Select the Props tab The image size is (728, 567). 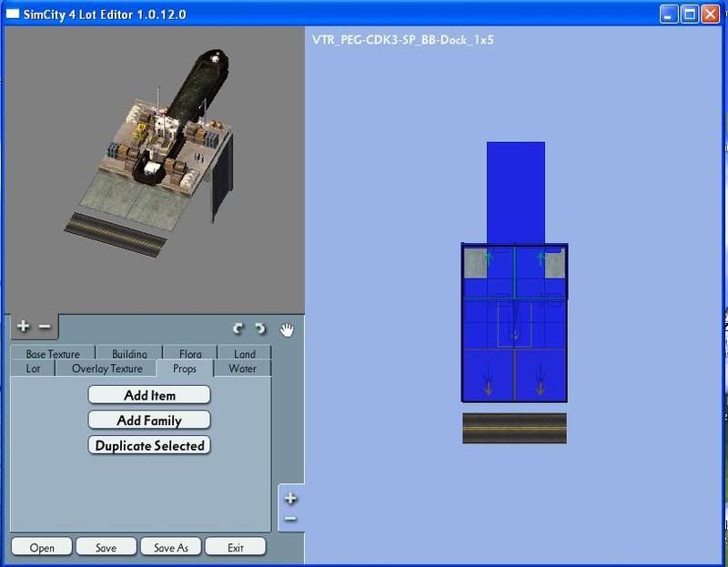click(x=185, y=369)
